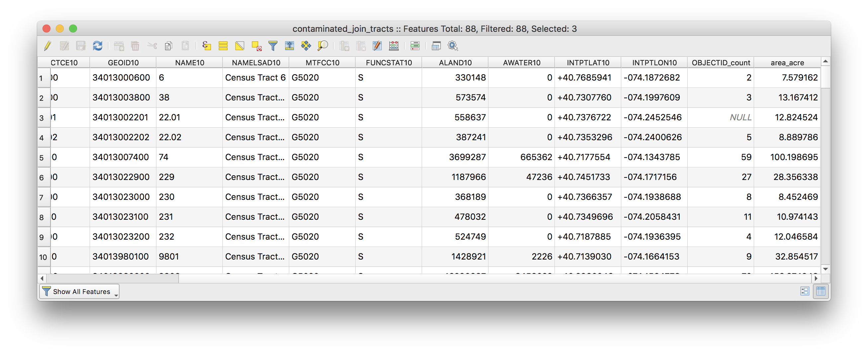Viewport: 868px width, 354px height.
Task: Open the field calculator abacus icon
Action: point(393,46)
